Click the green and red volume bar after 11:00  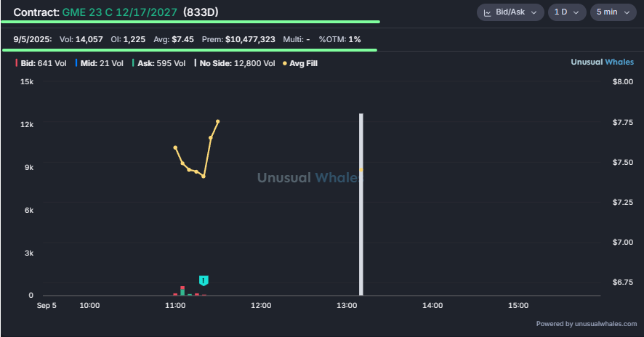point(182,291)
